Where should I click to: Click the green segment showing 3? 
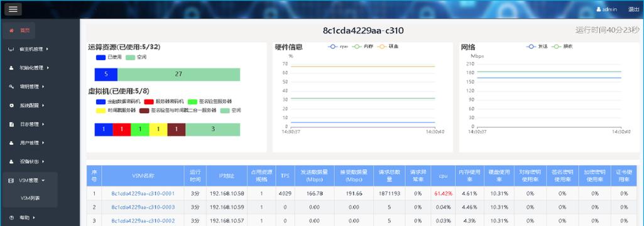point(213,129)
